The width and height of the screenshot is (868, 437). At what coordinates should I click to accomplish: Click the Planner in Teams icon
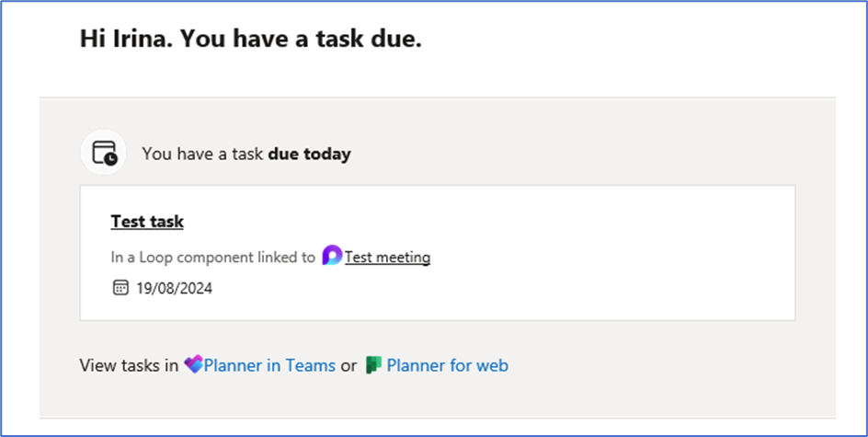point(193,365)
